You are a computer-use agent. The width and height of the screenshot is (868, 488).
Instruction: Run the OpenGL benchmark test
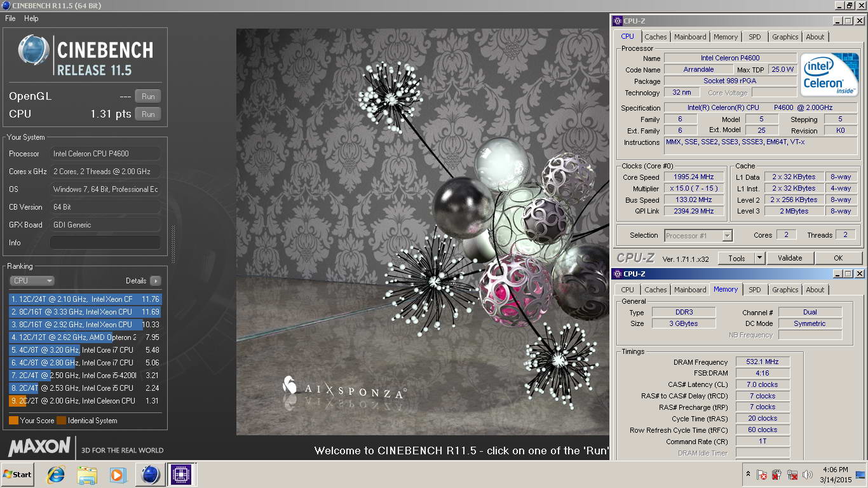click(x=148, y=97)
